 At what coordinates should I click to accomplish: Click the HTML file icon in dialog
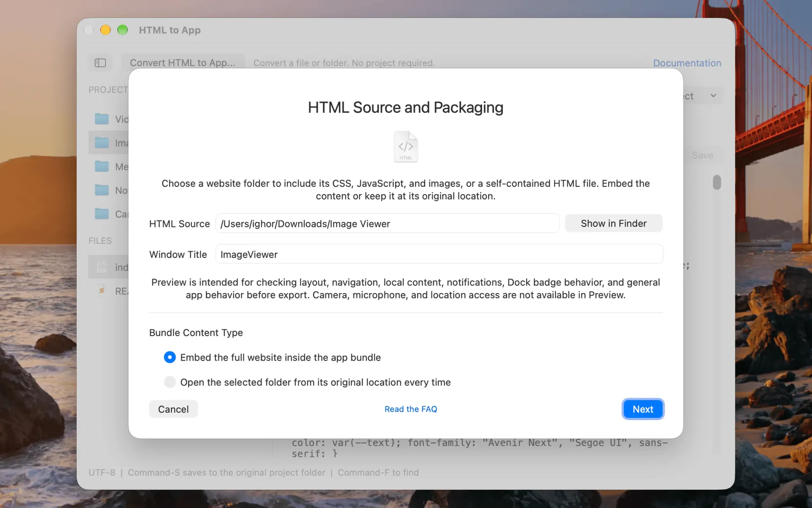coord(406,146)
